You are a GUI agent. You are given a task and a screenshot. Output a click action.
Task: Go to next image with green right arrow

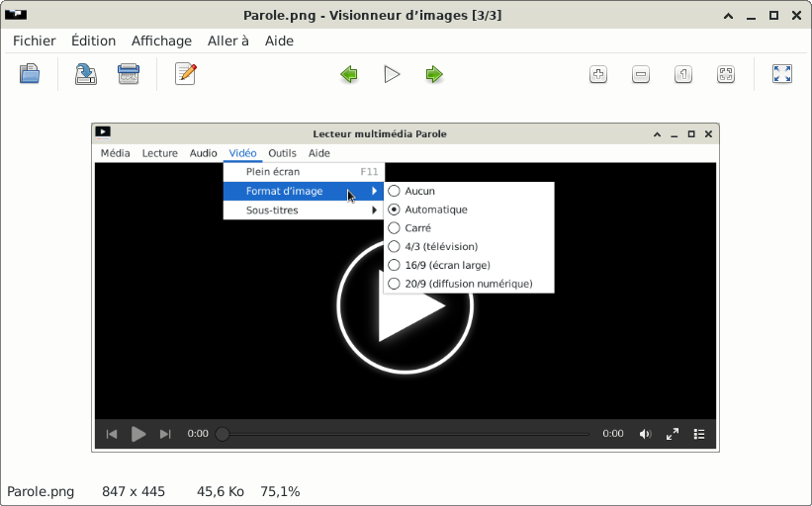tap(434, 74)
